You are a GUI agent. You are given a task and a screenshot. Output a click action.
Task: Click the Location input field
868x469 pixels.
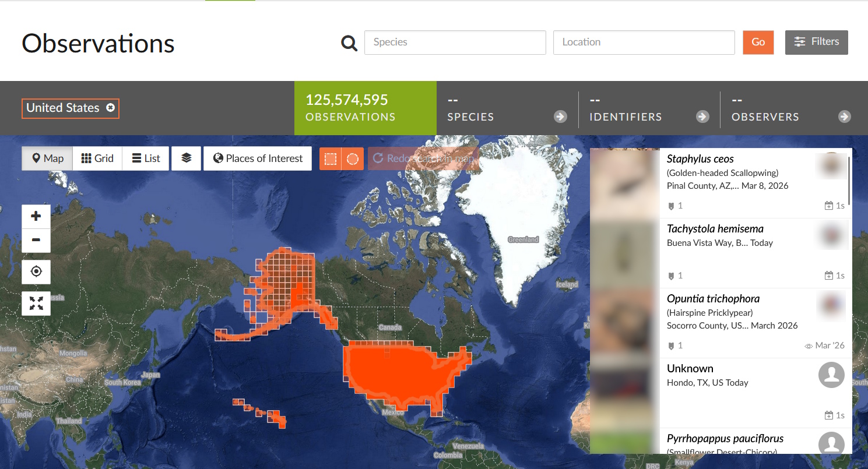coord(644,43)
